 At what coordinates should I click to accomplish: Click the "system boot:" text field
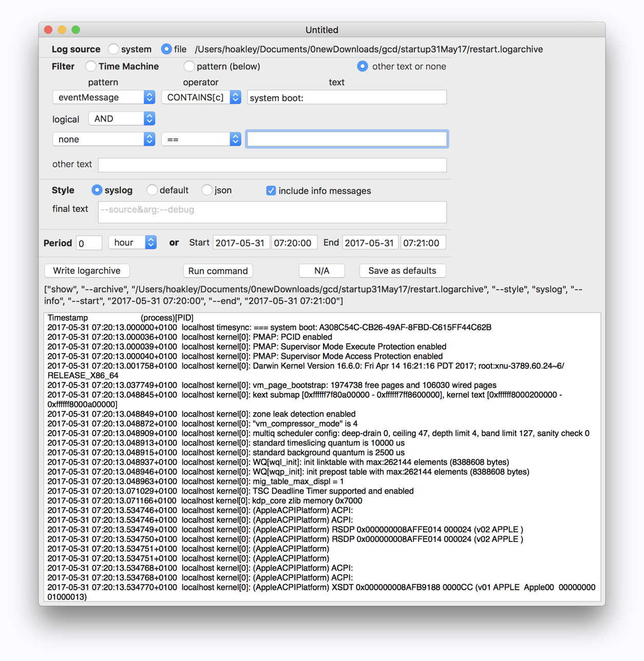pyautogui.click(x=347, y=97)
